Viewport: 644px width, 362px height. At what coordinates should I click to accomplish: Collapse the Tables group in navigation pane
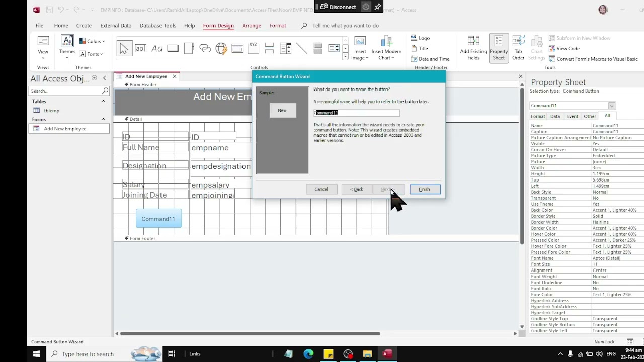click(x=103, y=101)
